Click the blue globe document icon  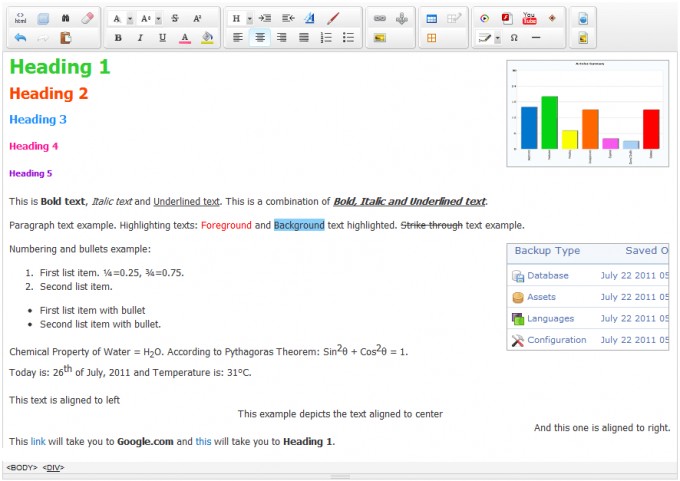583,18
